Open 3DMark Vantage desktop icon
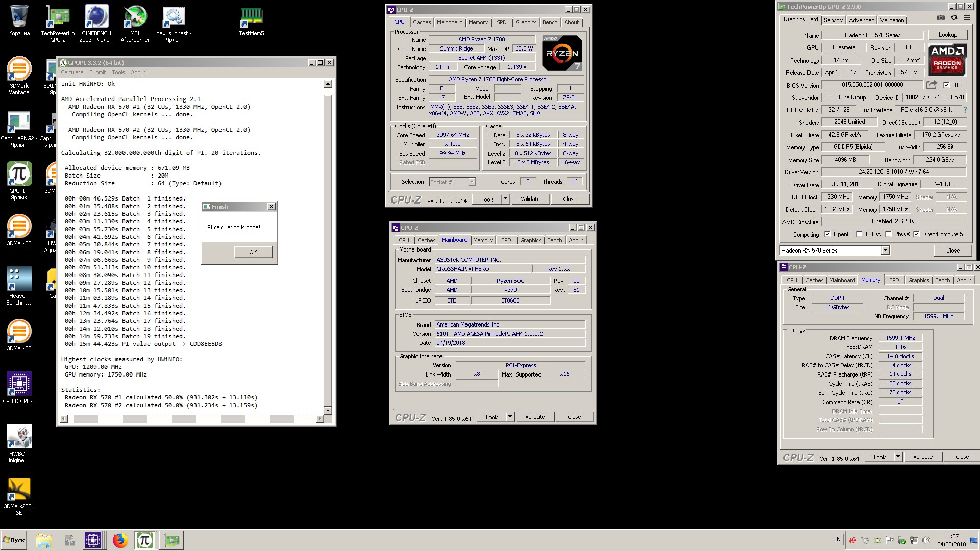The height and width of the screenshot is (551, 980). 19,76
